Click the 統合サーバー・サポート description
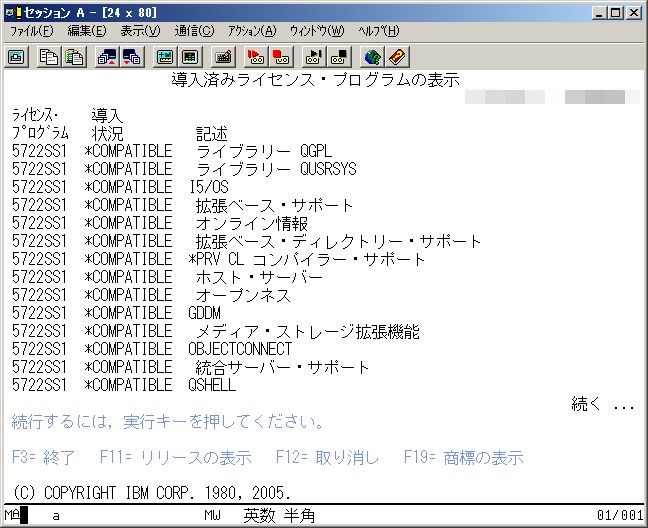The width and height of the screenshot is (648, 528). (282, 367)
